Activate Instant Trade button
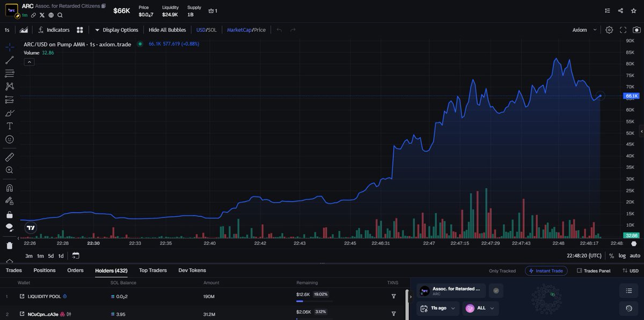644x320 pixels. [x=546, y=271]
